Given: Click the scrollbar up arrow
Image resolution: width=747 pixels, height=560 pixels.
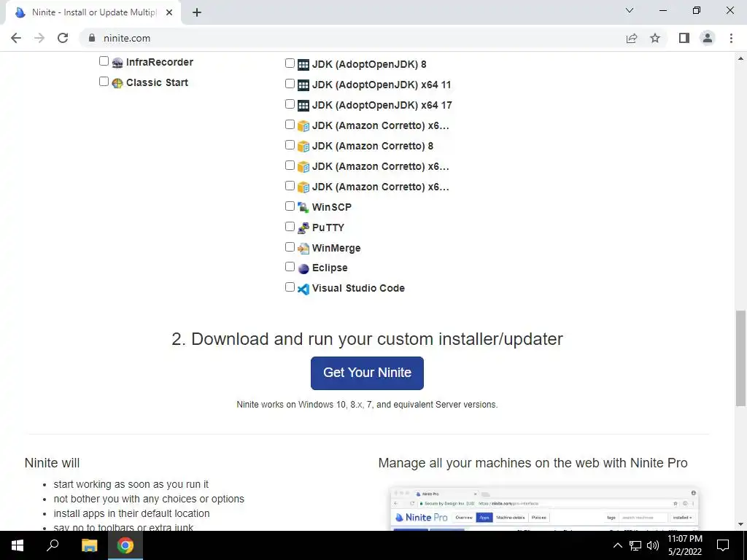Looking at the screenshot, I should coord(740,58).
